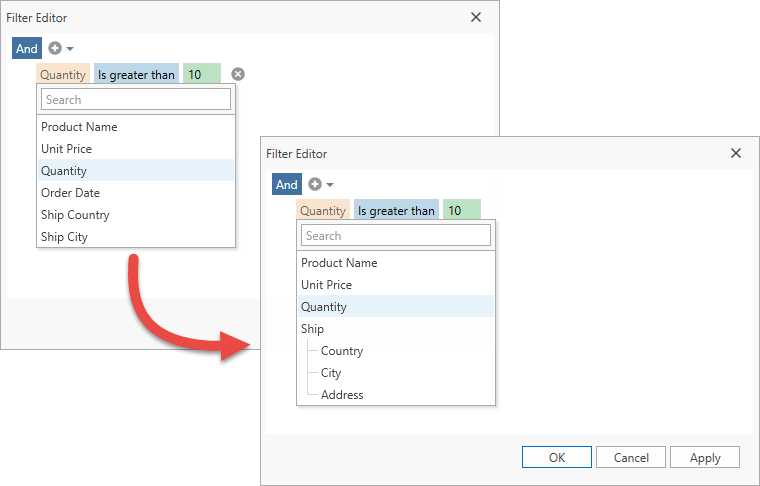
Task: Click the add condition plus icon in back window
Action: (56, 48)
